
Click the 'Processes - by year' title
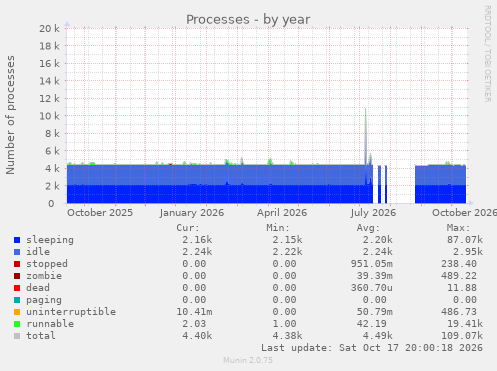click(248, 20)
